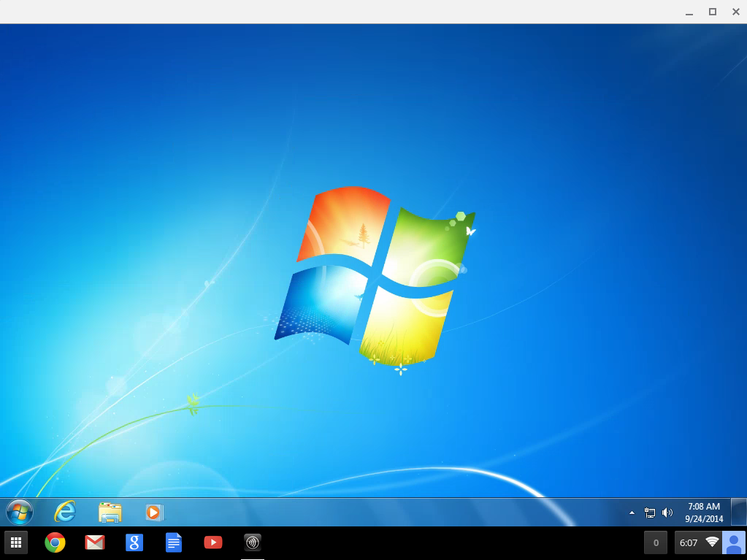Open the Windows Start menu

(x=19, y=512)
